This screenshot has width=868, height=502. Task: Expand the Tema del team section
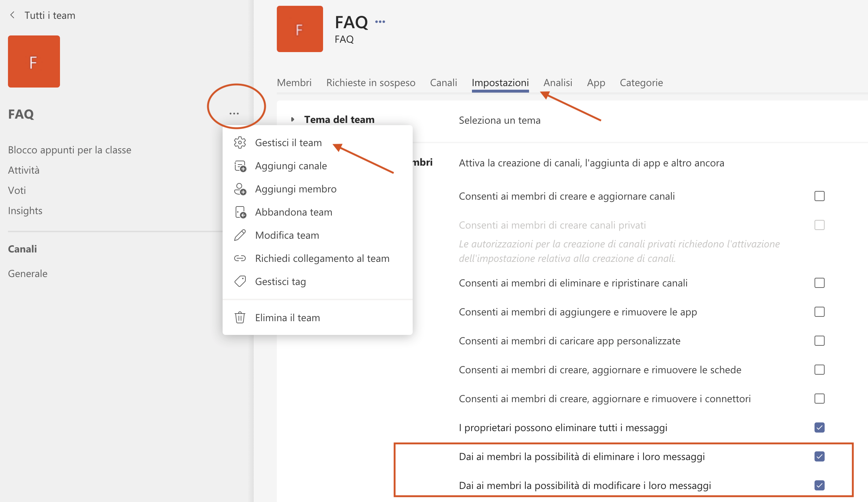coord(293,119)
